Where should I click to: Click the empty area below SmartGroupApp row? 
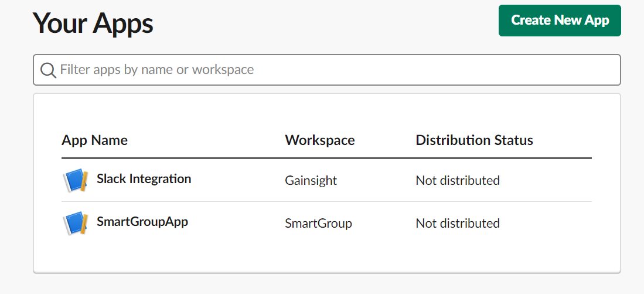coord(326,257)
